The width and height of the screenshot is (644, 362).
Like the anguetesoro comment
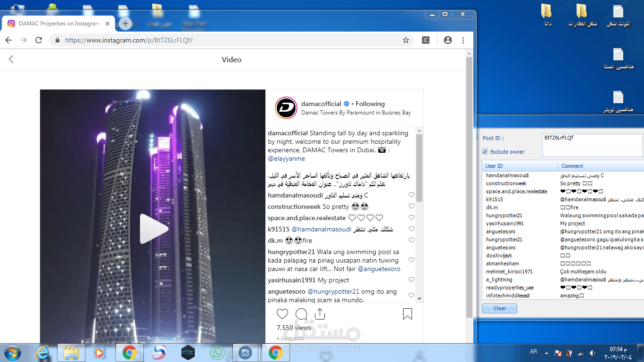pyautogui.click(x=412, y=296)
